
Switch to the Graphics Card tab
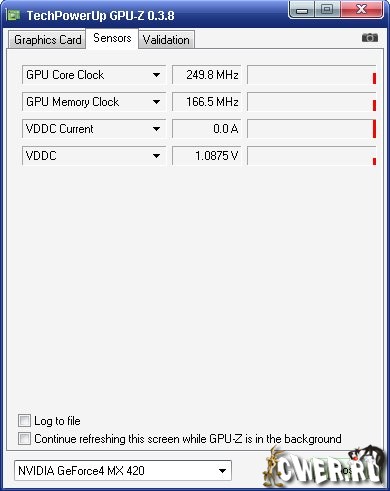(x=47, y=40)
